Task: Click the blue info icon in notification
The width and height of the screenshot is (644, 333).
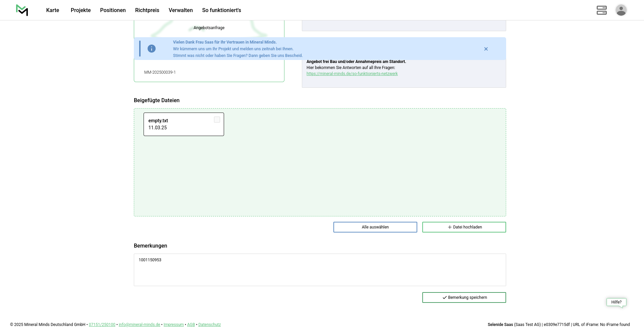Action: (x=152, y=49)
